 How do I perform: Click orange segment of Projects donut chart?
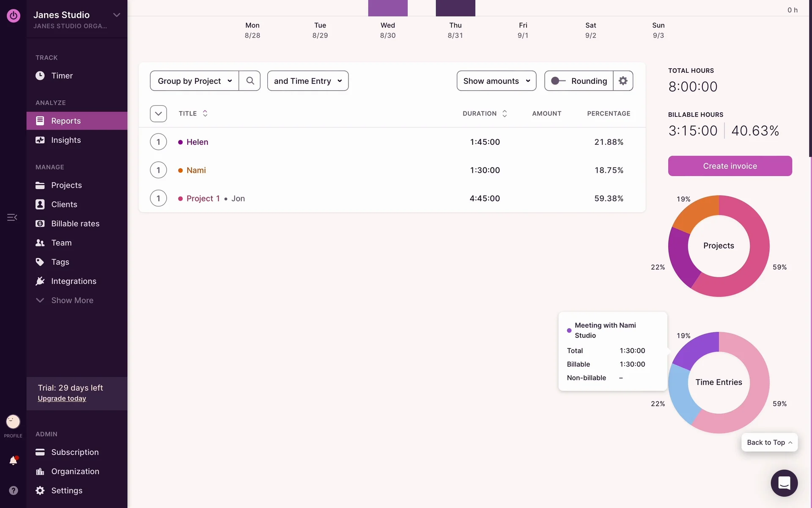pos(697,213)
